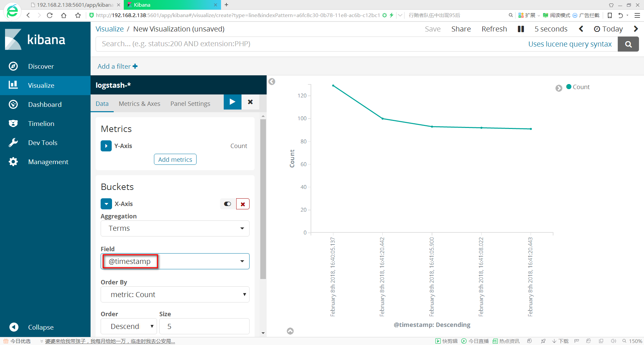Bookmark page with star icon

(78, 15)
